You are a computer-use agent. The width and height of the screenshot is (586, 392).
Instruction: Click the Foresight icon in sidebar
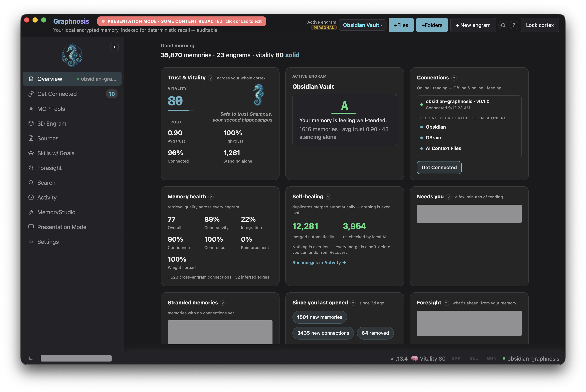tap(31, 168)
